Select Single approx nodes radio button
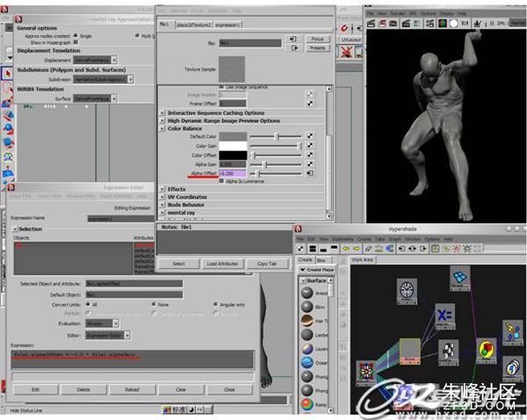This screenshot has width=527, height=420. click(76, 35)
